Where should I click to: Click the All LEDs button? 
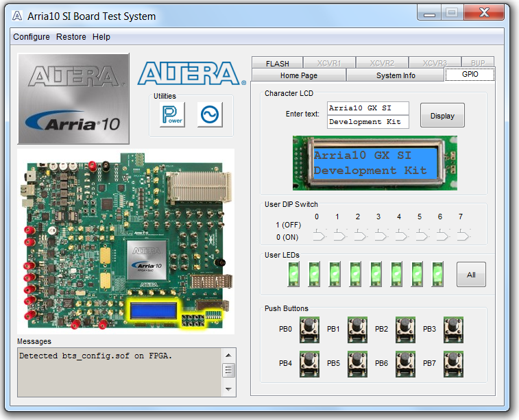click(471, 275)
